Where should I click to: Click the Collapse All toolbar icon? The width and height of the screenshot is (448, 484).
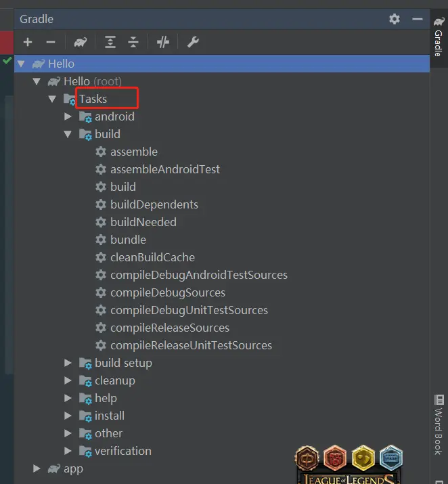coord(133,42)
